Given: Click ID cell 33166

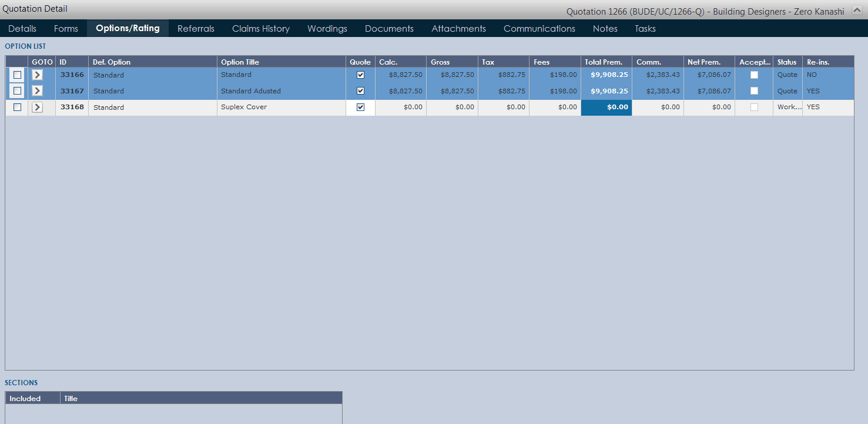Looking at the screenshot, I should coord(72,75).
